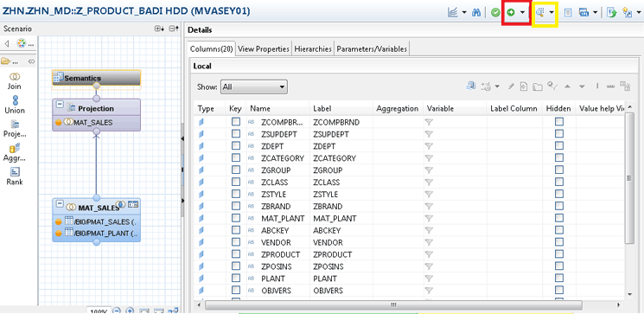
Task: Open the View Properties tab
Action: pyautogui.click(x=264, y=49)
